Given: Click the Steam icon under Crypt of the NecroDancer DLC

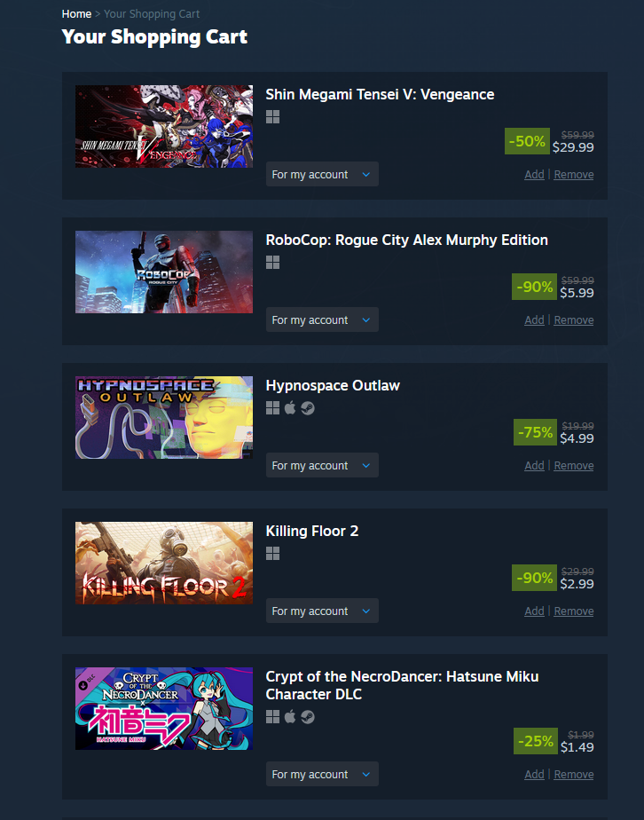Looking at the screenshot, I should pos(308,717).
